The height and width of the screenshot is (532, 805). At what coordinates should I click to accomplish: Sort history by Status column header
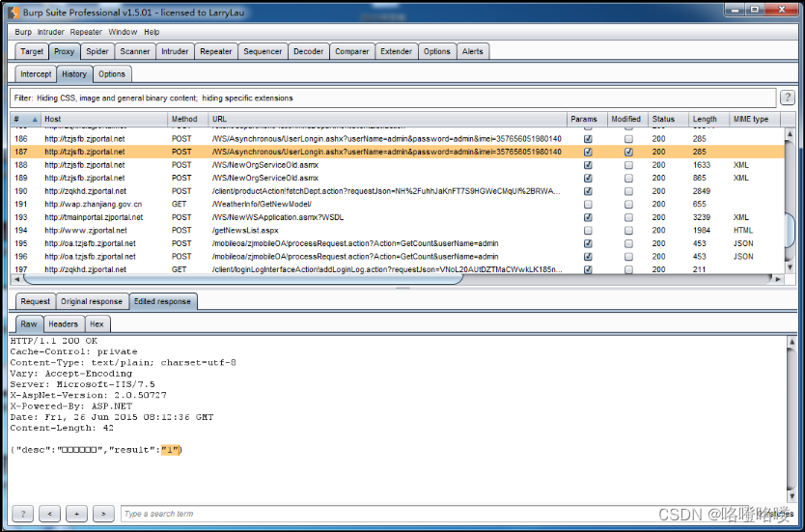[668, 119]
